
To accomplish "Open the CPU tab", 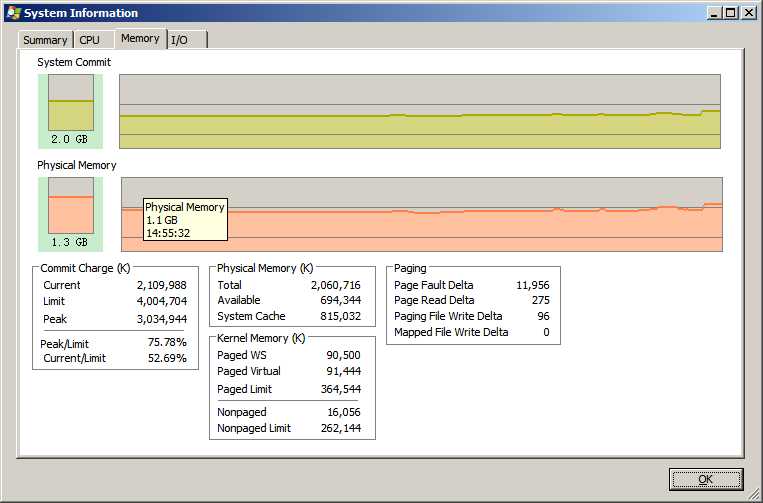I will tap(90, 40).
